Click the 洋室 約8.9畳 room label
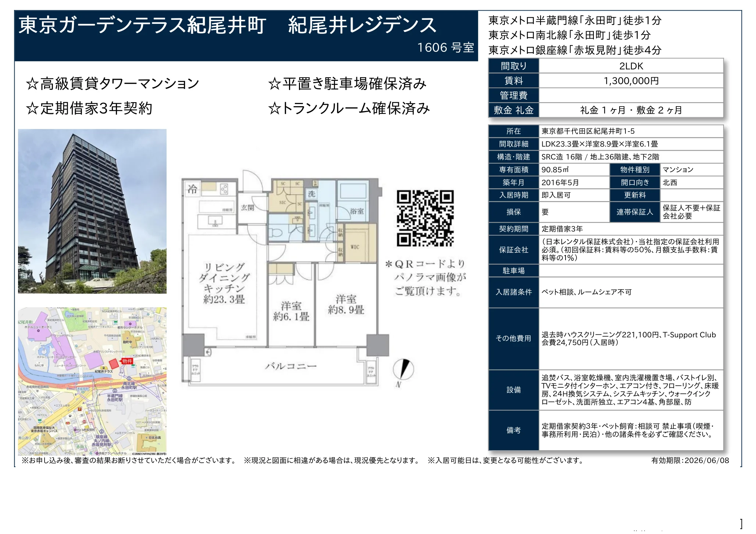Image resolution: width=756 pixels, height=534 pixels. coord(346,305)
